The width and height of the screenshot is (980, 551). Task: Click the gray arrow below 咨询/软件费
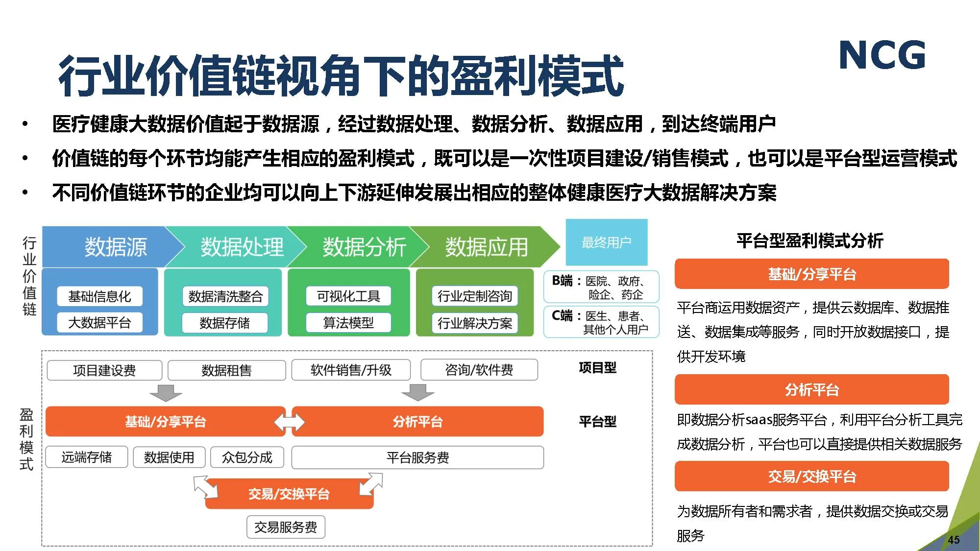(417, 393)
